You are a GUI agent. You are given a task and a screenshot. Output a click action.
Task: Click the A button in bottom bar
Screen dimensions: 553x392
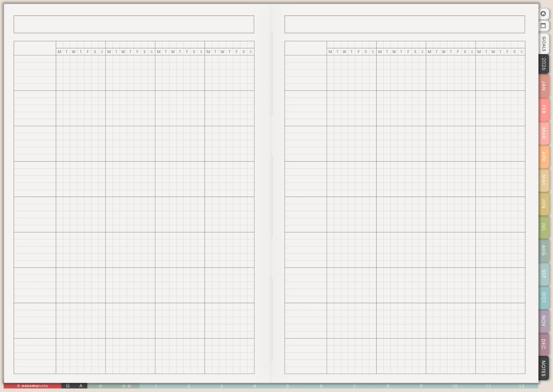[81, 386]
